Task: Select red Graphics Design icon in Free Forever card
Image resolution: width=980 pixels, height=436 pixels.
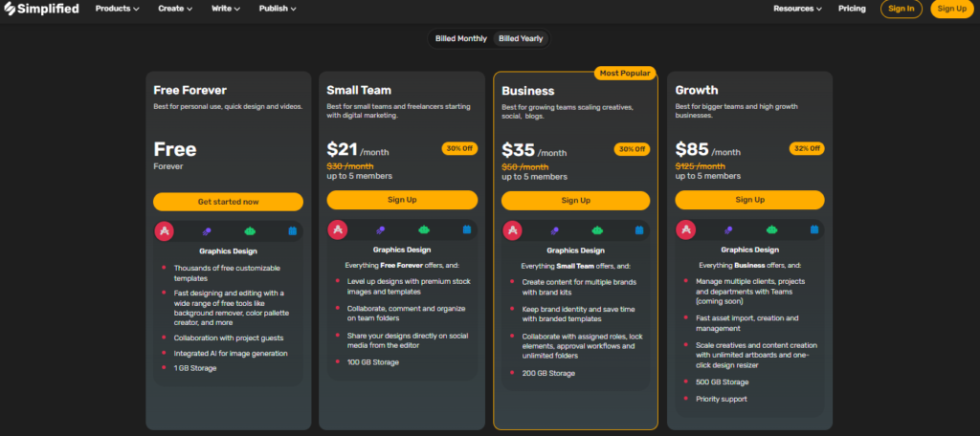Action: 165,231
